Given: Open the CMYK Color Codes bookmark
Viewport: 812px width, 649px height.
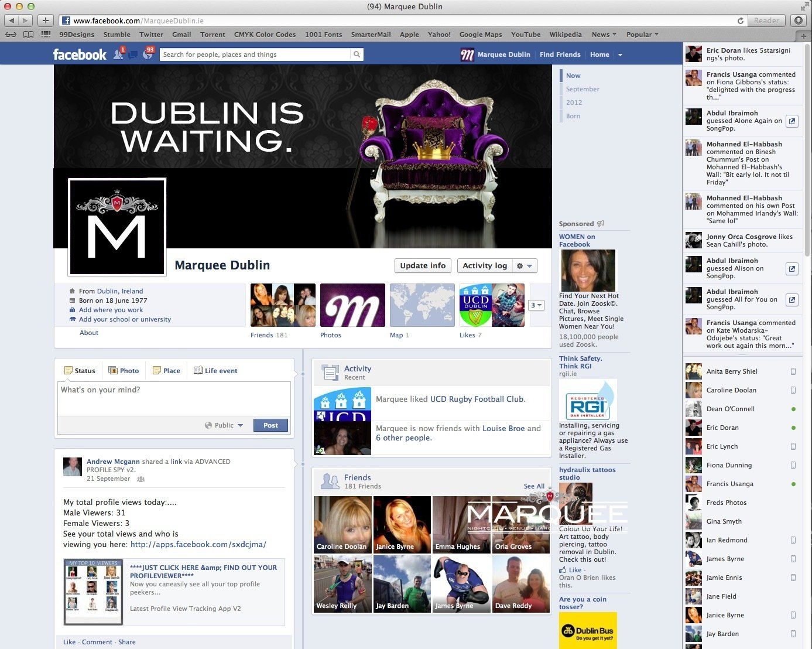Looking at the screenshot, I should (x=265, y=35).
